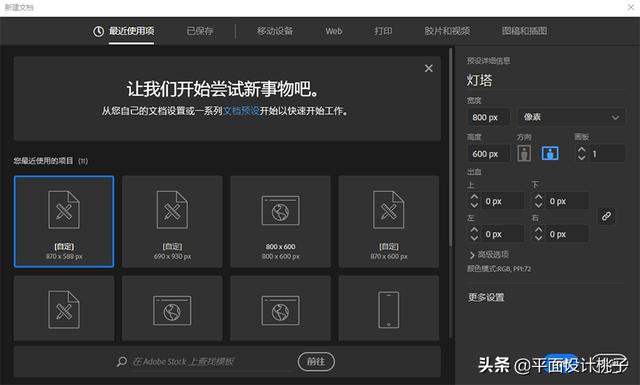This screenshot has width=640, height=385.
Task: Select the Web presets tab
Action: pyautogui.click(x=333, y=31)
